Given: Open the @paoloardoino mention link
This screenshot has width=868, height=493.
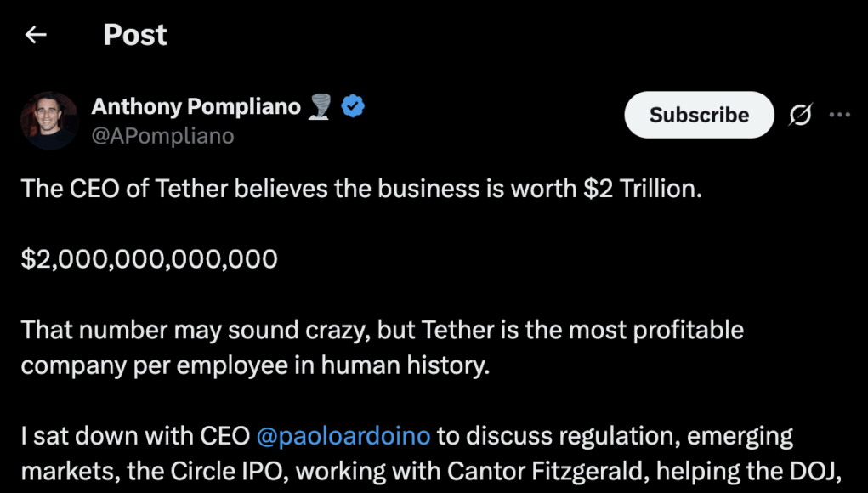Looking at the screenshot, I should (343, 436).
